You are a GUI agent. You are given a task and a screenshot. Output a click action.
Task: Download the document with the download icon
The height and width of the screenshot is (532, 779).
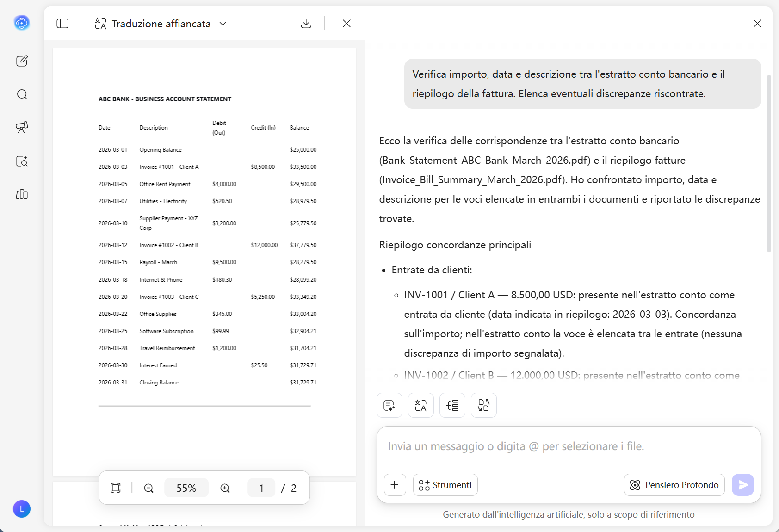tap(306, 24)
